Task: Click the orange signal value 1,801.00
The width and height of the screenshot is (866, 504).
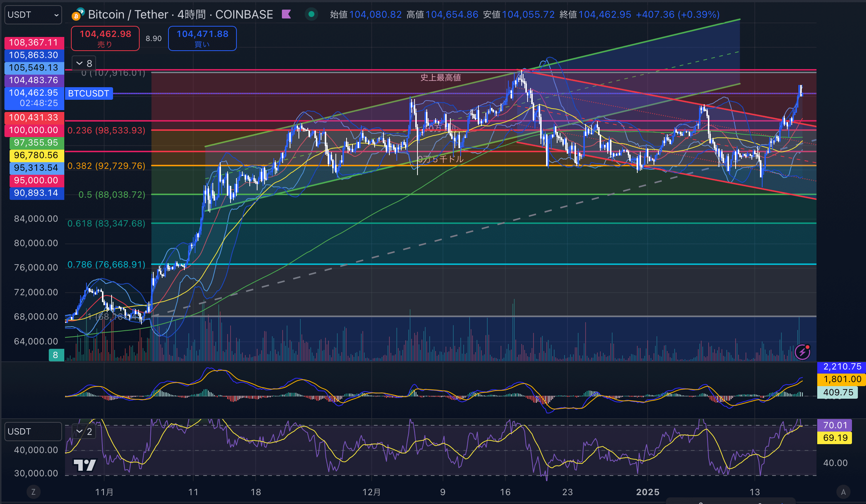Action: point(842,379)
